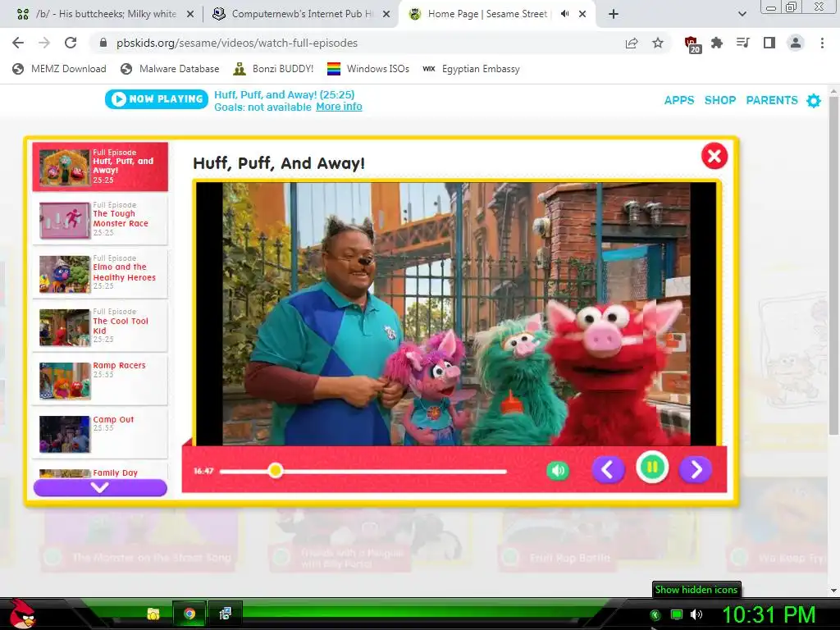
Task: Open the Malware Database bookmark
Action: click(170, 69)
